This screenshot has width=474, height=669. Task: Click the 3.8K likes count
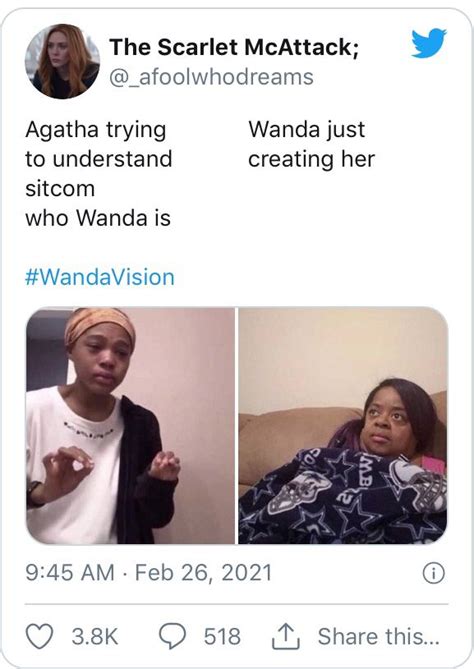click(x=95, y=636)
